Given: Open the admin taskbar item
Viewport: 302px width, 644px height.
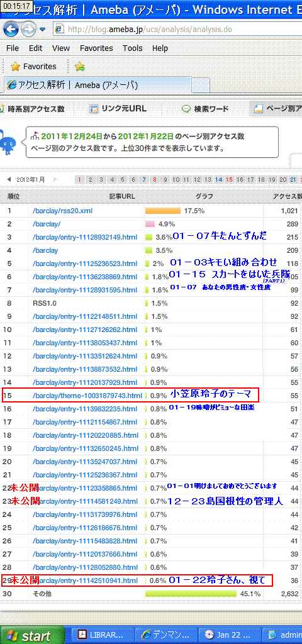Looking at the screenshot, I should pos(282,635).
